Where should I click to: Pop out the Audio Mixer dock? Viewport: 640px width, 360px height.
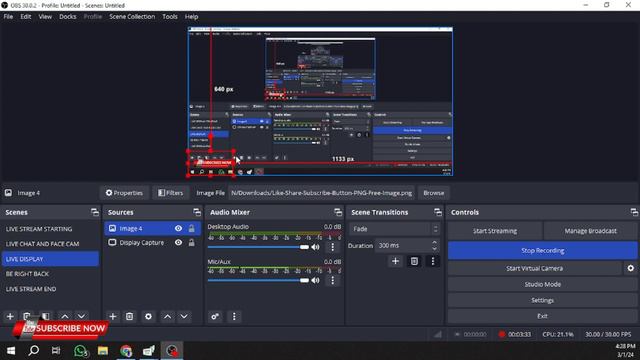(338, 212)
